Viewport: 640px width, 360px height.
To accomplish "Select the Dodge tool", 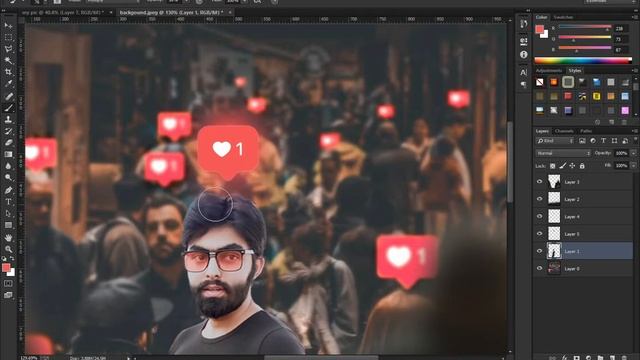I will (x=8, y=178).
